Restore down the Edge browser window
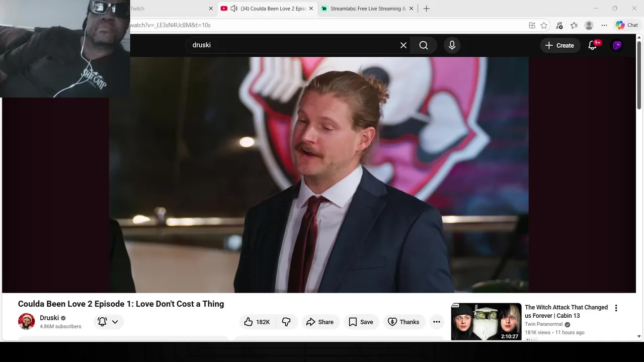Viewport: 644px width, 362px height. point(615,9)
